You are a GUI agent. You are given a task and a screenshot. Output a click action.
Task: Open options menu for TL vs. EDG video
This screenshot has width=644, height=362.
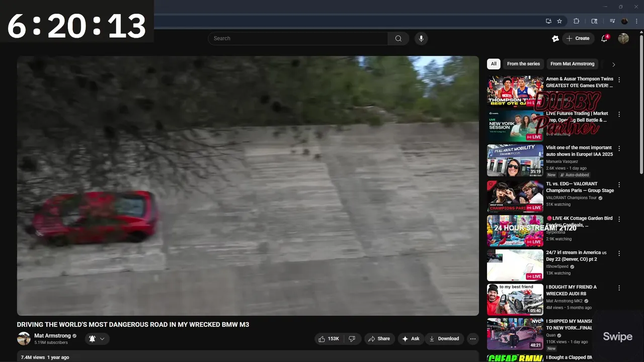(x=619, y=185)
